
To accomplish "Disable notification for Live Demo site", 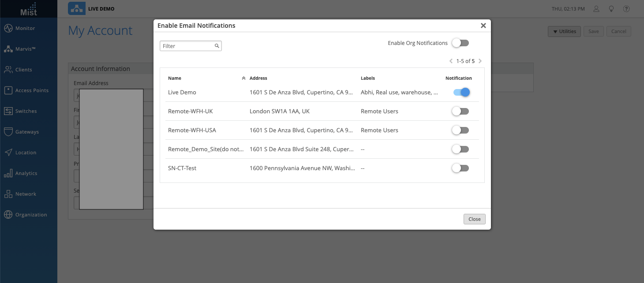I will 461,93.
